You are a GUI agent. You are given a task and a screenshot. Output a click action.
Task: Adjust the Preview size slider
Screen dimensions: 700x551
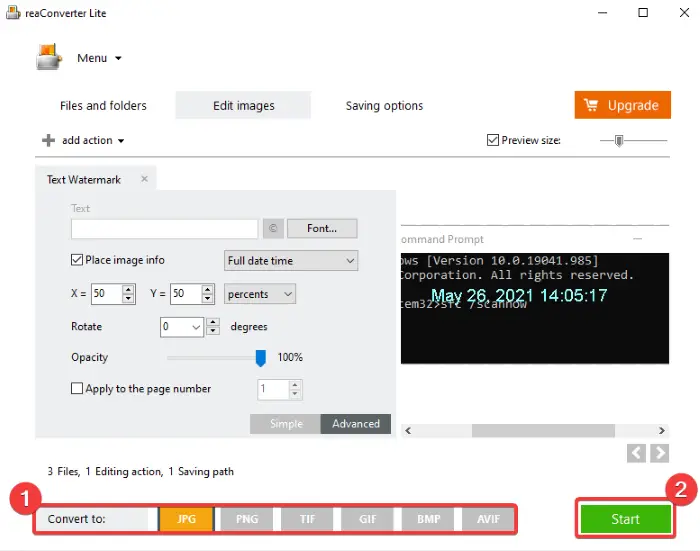618,141
